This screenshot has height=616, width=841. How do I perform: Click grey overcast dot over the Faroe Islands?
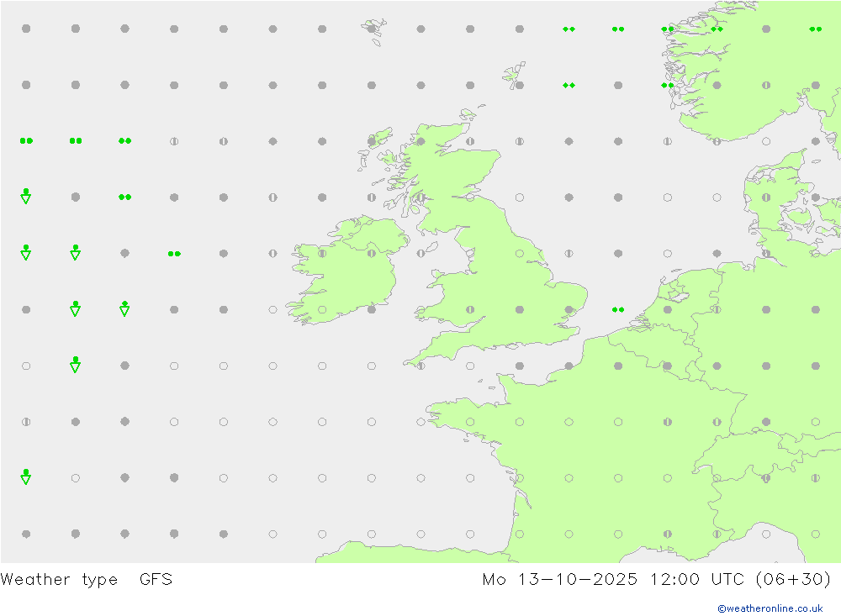[372, 29]
